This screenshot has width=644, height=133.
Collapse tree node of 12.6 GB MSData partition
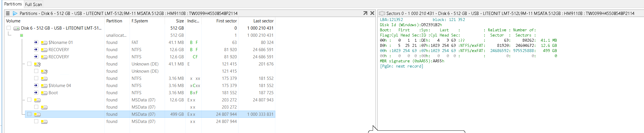24,100
